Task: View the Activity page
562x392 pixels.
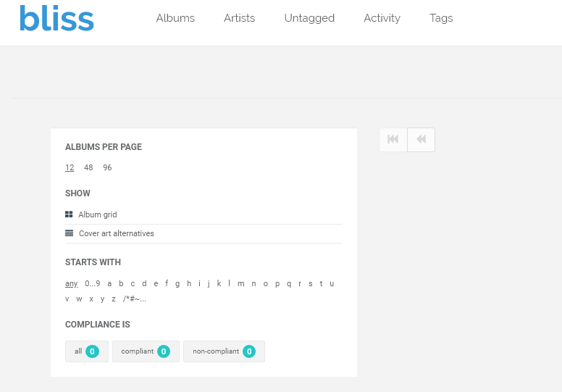Action: click(382, 18)
